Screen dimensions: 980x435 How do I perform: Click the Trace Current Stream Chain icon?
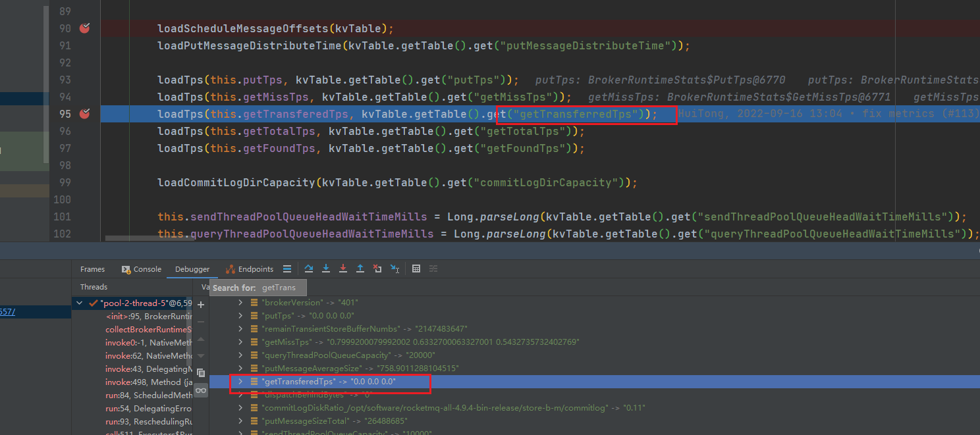433,269
